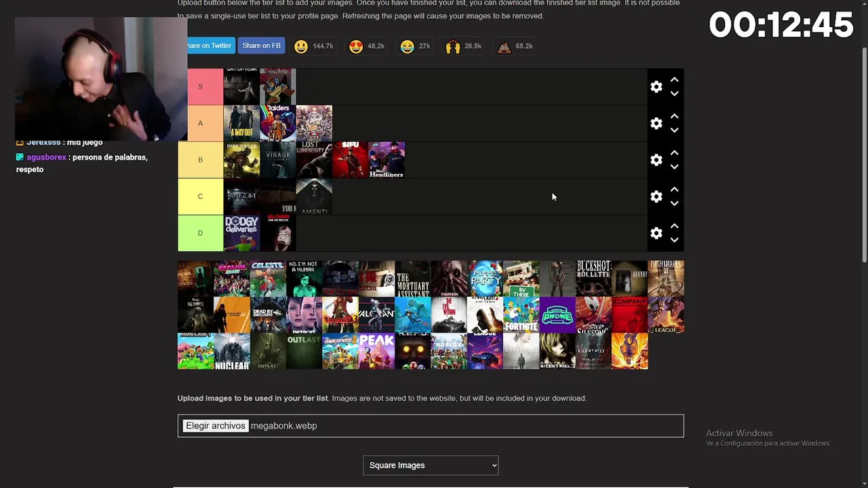Pick green Outlast image with logo
Screen dimensions: 868x488
(x=304, y=351)
